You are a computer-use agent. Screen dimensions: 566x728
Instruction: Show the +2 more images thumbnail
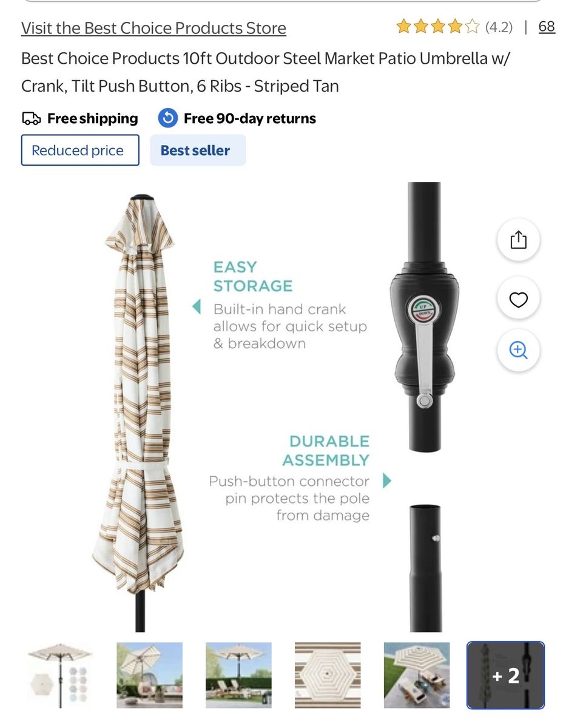505,675
